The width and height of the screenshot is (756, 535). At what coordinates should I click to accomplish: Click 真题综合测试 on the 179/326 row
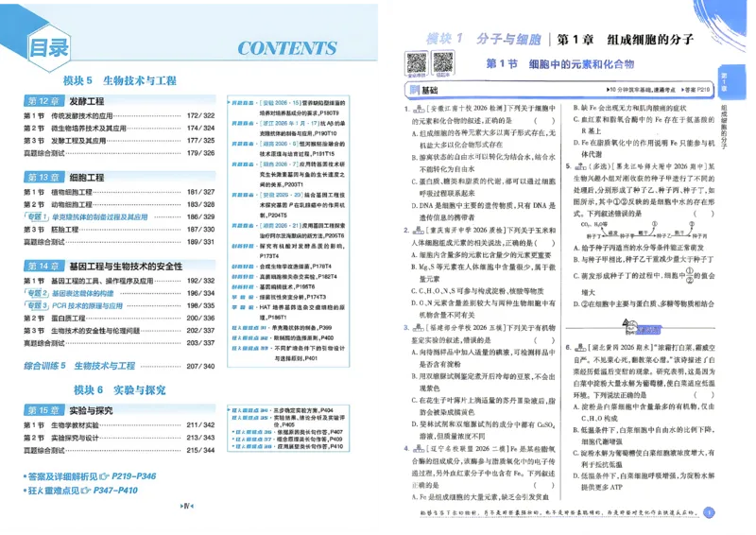point(43,153)
